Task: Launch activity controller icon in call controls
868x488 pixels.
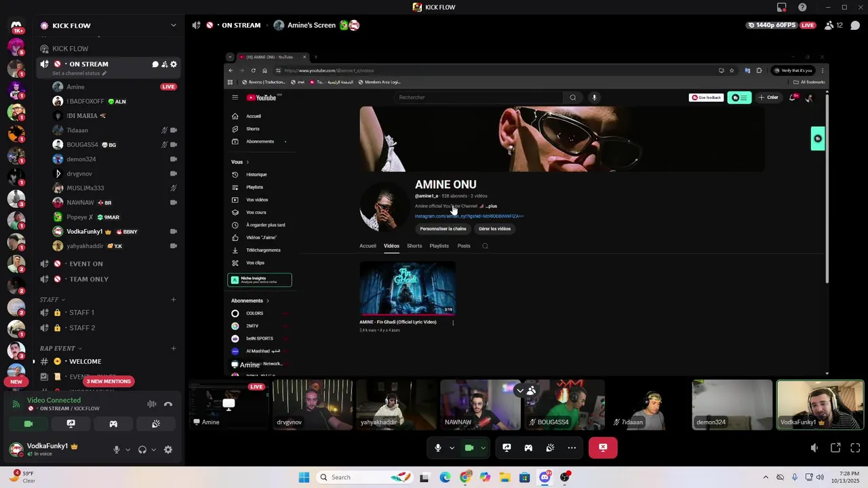Action: [x=528, y=447]
